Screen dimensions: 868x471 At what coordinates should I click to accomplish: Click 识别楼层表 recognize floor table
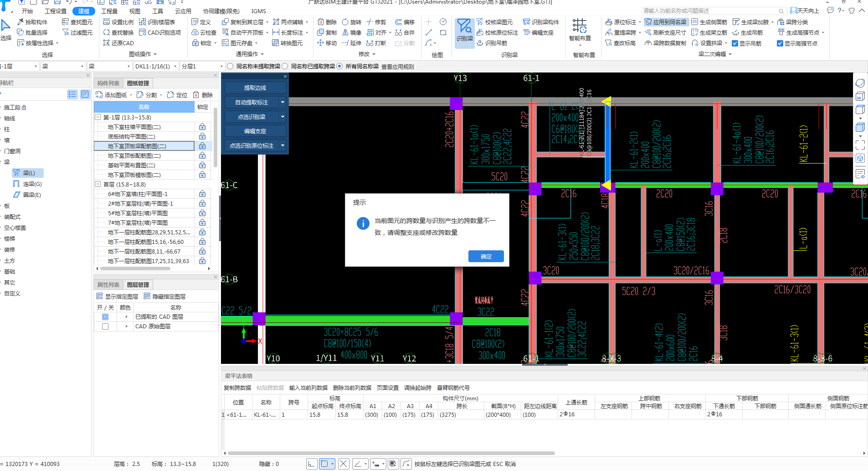pos(157,22)
